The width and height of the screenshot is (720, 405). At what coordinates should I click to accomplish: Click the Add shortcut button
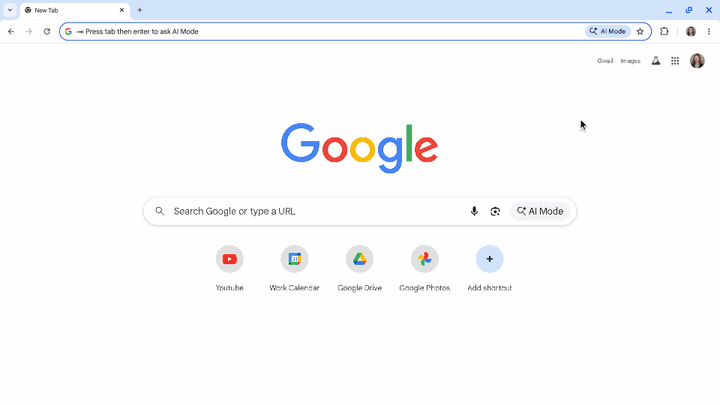[489, 268]
